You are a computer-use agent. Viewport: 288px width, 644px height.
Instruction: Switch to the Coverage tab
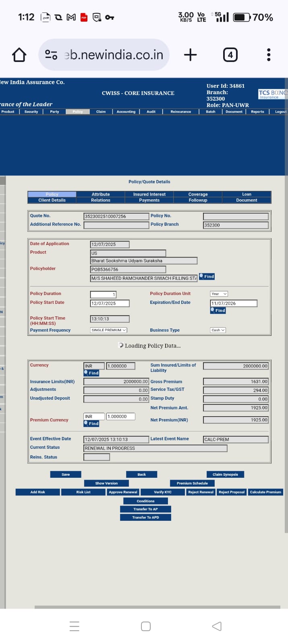point(198,194)
